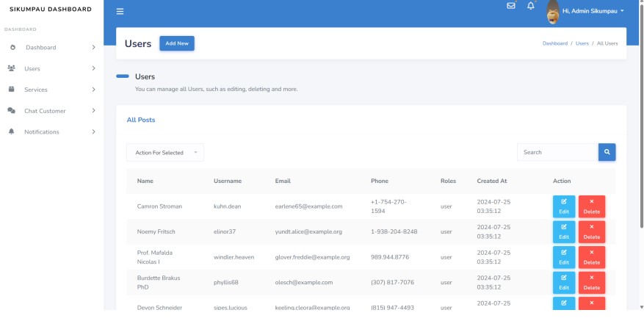Delete the Camron Stroman user row
This screenshot has height=321, width=644.
pyautogui.click(x=592, y=206)
